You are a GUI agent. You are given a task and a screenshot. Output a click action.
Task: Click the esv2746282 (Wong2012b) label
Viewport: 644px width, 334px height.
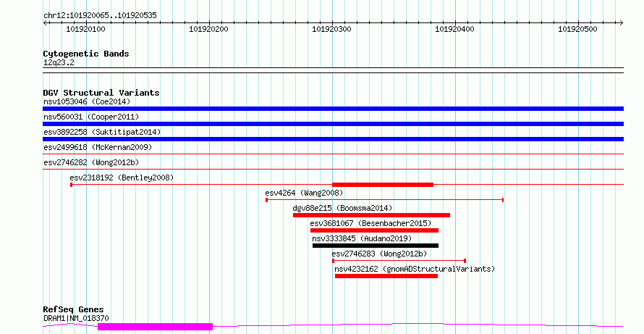point(91,162)
